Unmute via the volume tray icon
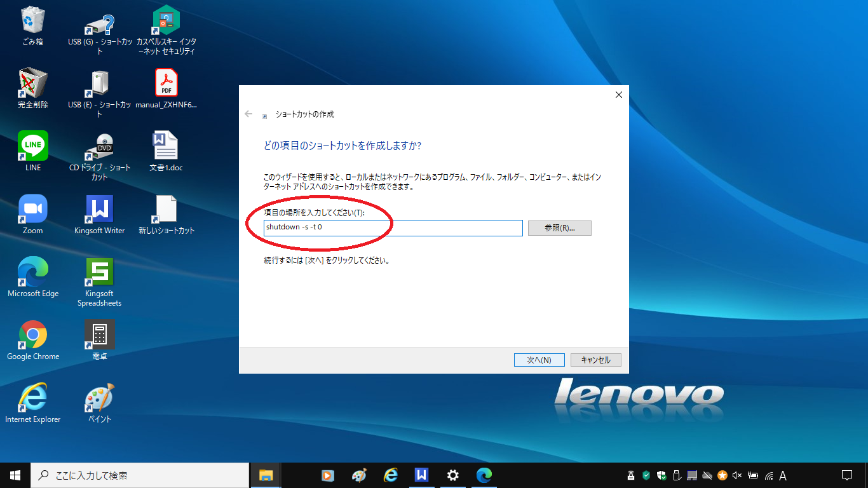Screen dimensions: 868x488 (x=738, y=475)
